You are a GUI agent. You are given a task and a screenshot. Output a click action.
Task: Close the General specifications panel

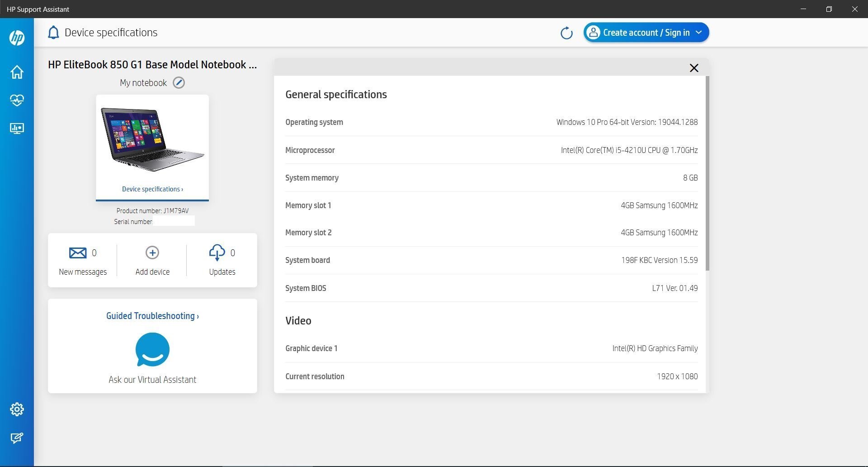click(x=694, y=68)
